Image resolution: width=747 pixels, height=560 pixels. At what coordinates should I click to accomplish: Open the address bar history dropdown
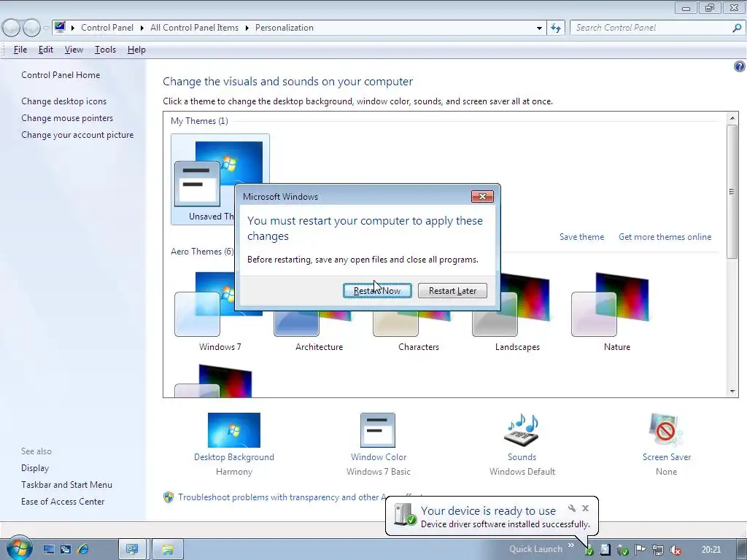pos(539,28)
